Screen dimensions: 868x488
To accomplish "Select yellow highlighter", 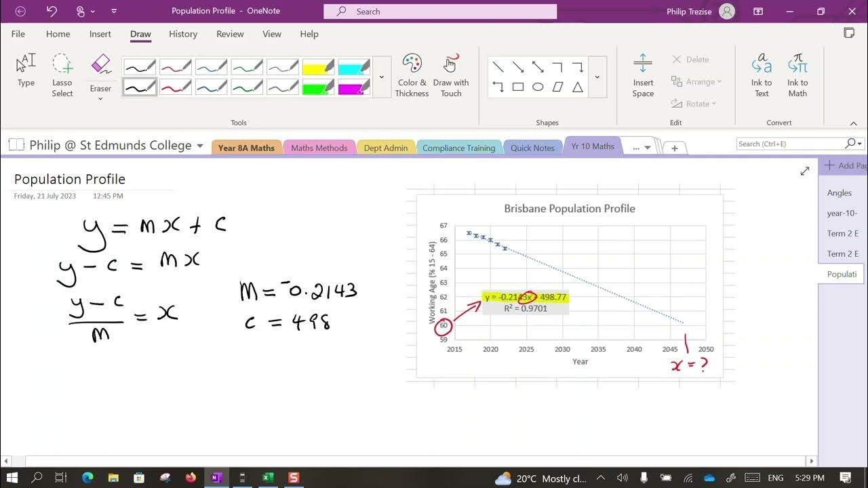I will pyautogui.click(x=319, y=67).
